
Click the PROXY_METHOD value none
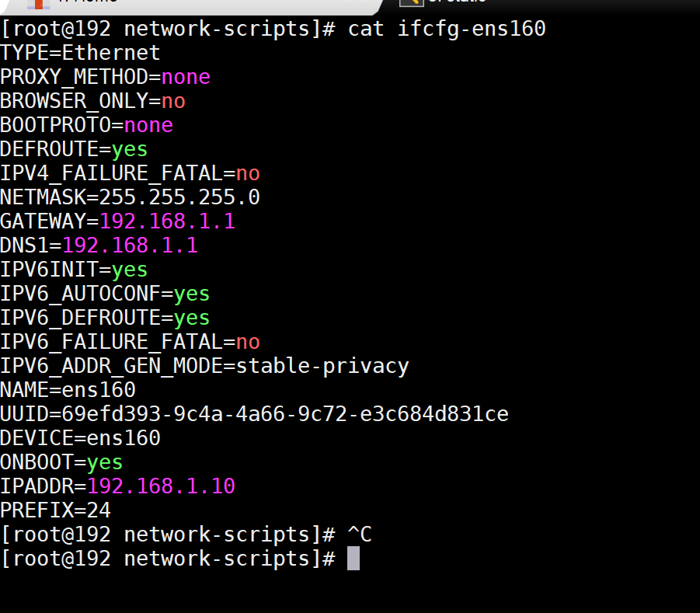coord(186,77)
